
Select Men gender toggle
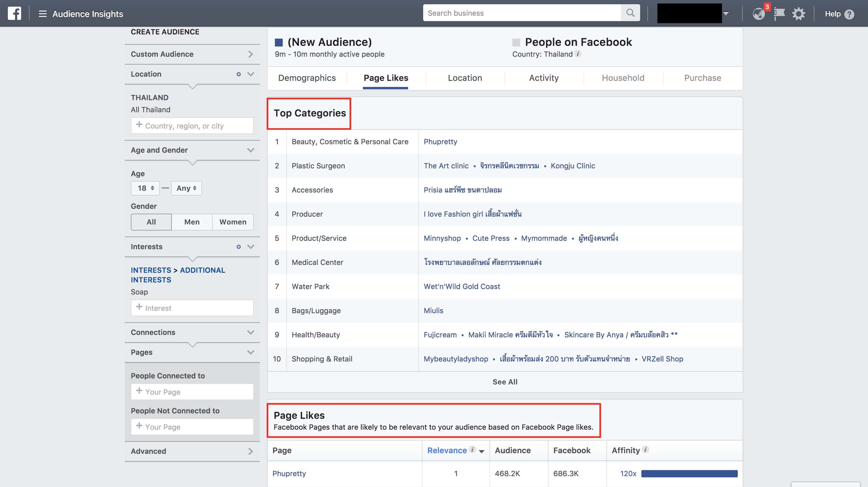[x=192, y=222]
